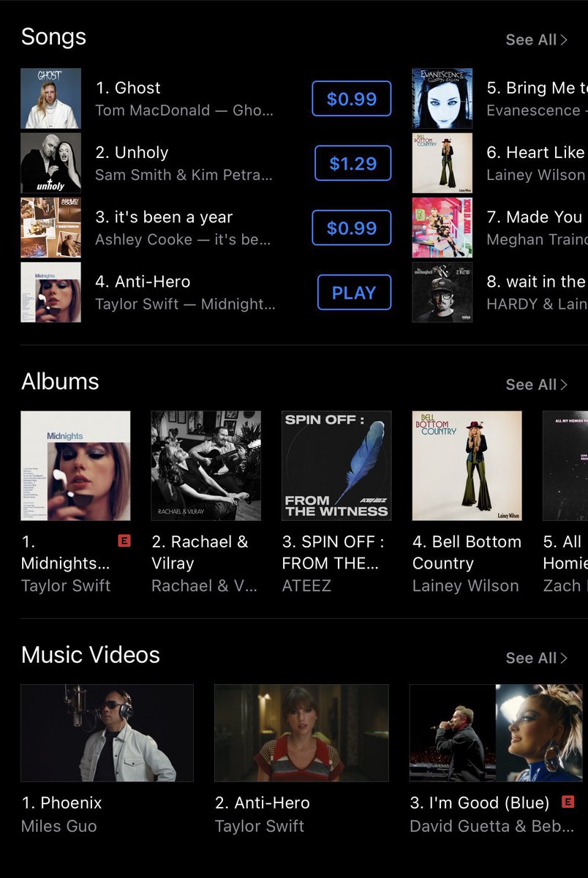
Task: Open the Ghost song album artwork
Action: pyautogui.click(x=50, y=98)
